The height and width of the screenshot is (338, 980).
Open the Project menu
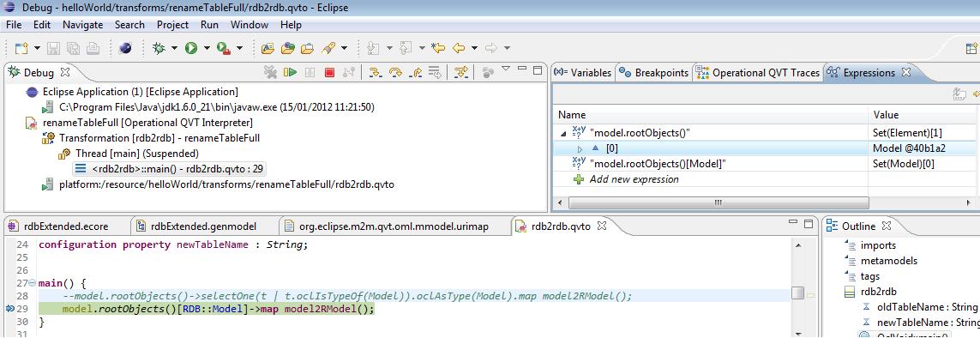coord(172,25)
